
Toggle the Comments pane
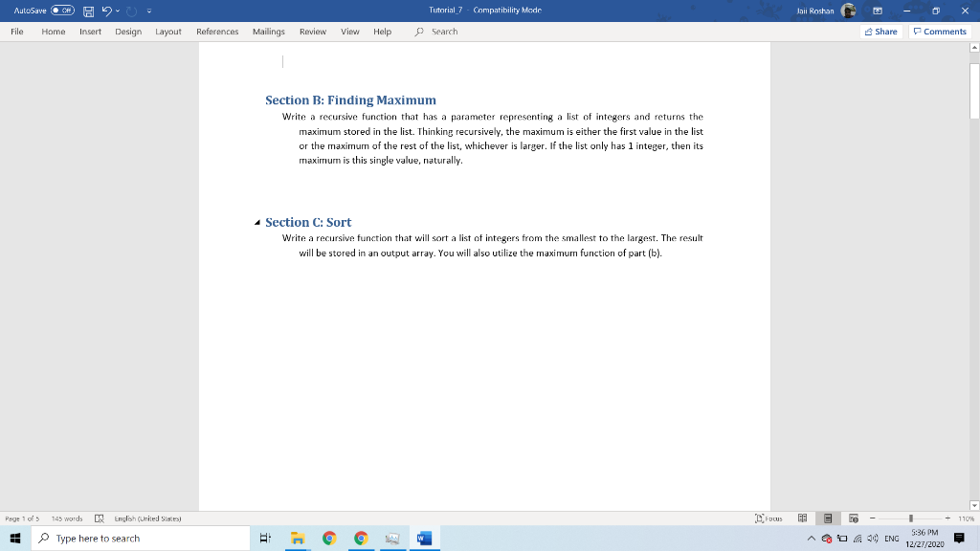(939, 31)
